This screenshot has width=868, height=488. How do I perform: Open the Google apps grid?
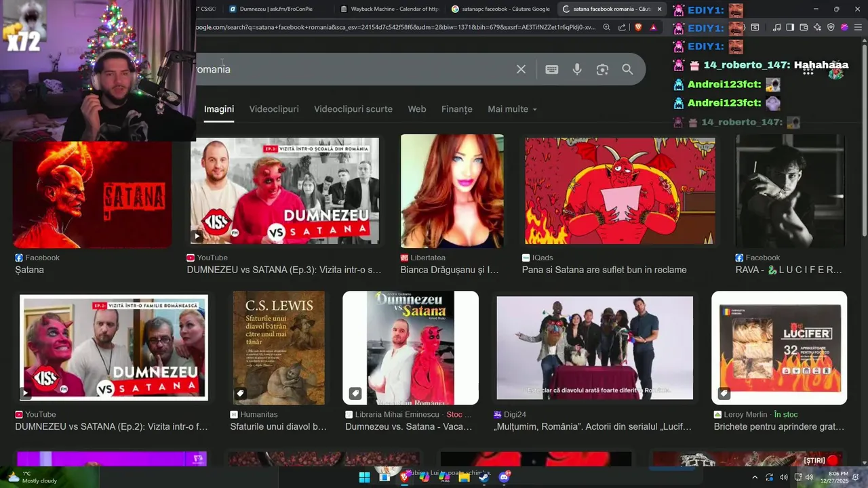808,70
